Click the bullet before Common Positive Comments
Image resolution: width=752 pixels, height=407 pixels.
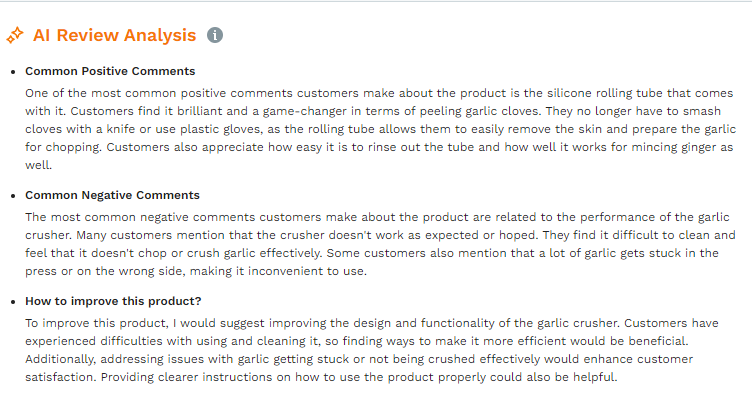point(13,72)
